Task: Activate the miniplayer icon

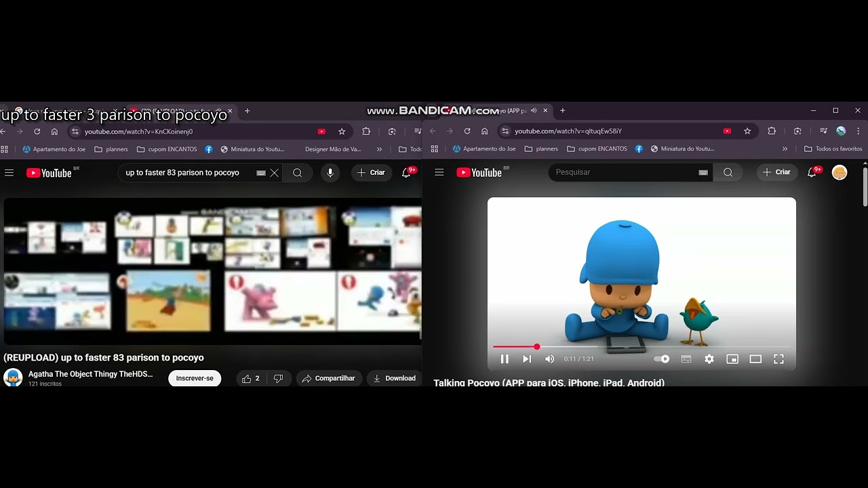Action: pos(732,359)
